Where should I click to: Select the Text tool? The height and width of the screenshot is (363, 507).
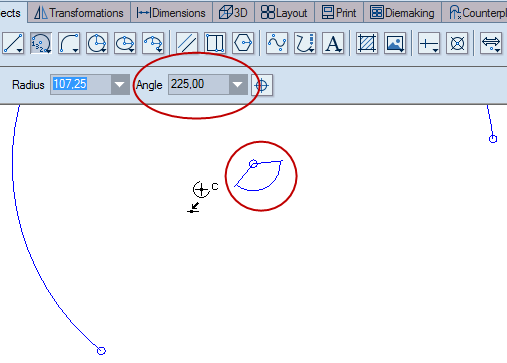[333, 43]
